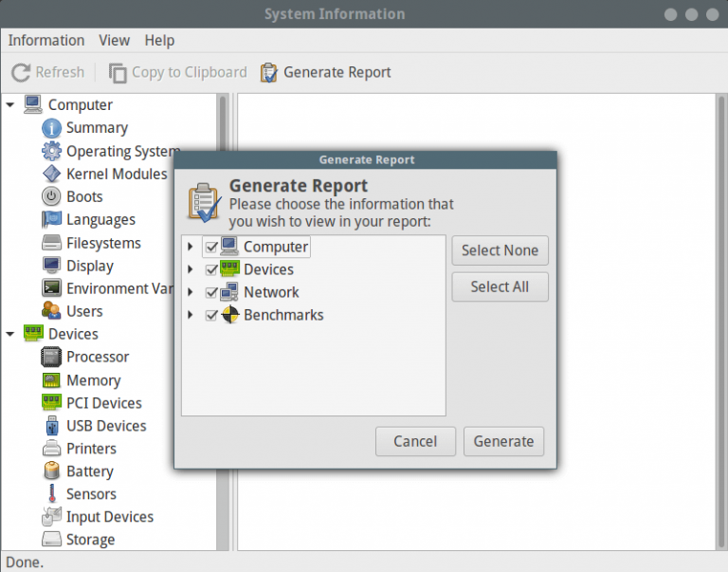Expand the Benchmarks row in report dialog

191,315
